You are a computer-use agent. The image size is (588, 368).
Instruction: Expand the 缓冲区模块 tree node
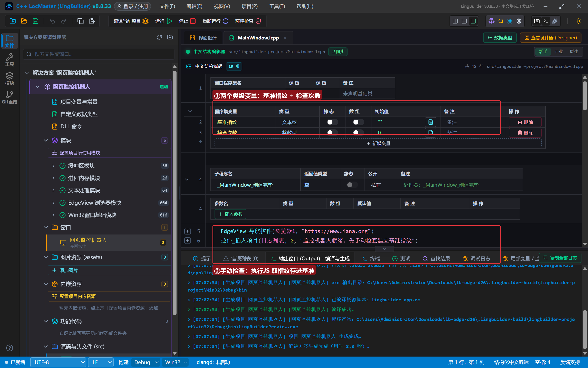[x=54, y=166]
